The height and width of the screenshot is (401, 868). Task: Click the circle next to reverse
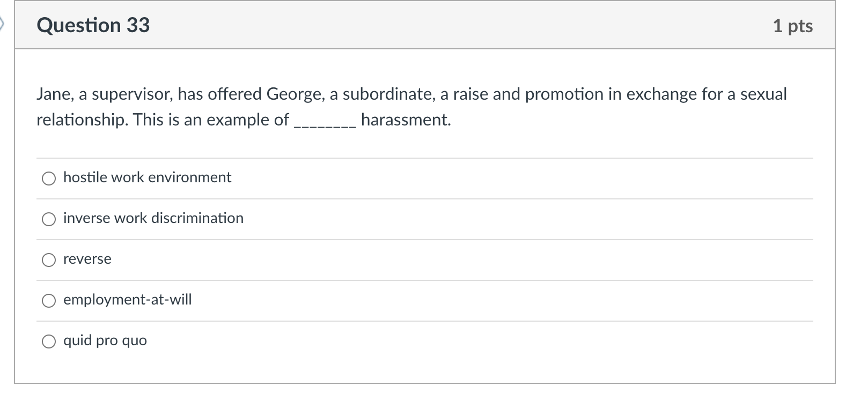pyautogui.click(x=49, y=259)
